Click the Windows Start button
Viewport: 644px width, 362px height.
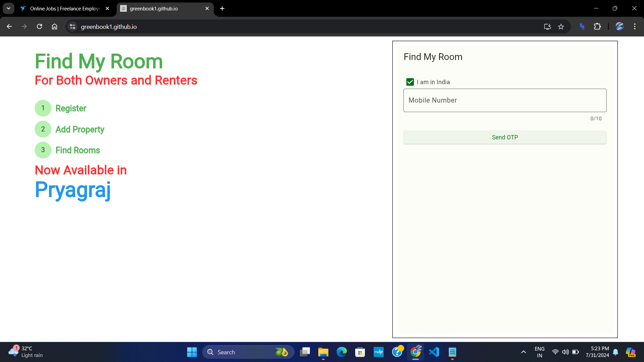pyautogui.click(x=192, y=352)
